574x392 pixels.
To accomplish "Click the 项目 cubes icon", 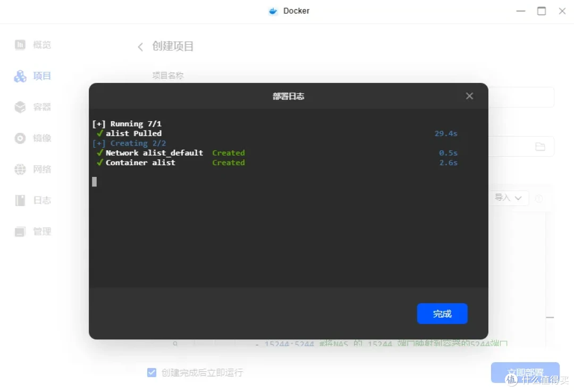I will coord(20,76).
